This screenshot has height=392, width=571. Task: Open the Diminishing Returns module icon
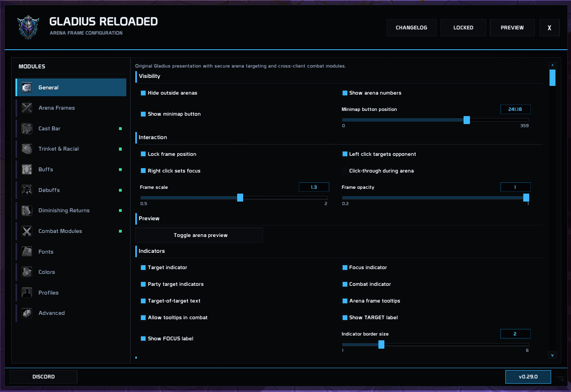27,210
